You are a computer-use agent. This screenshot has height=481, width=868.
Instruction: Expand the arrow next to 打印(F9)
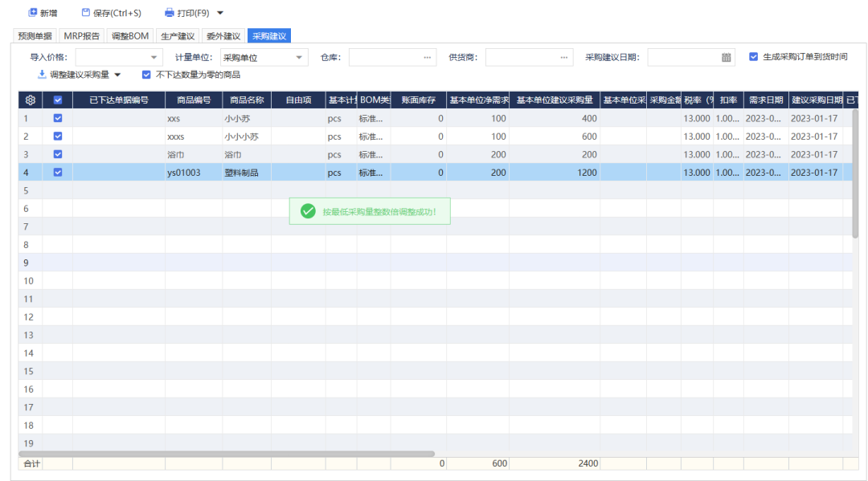click(x=220, y=13)
